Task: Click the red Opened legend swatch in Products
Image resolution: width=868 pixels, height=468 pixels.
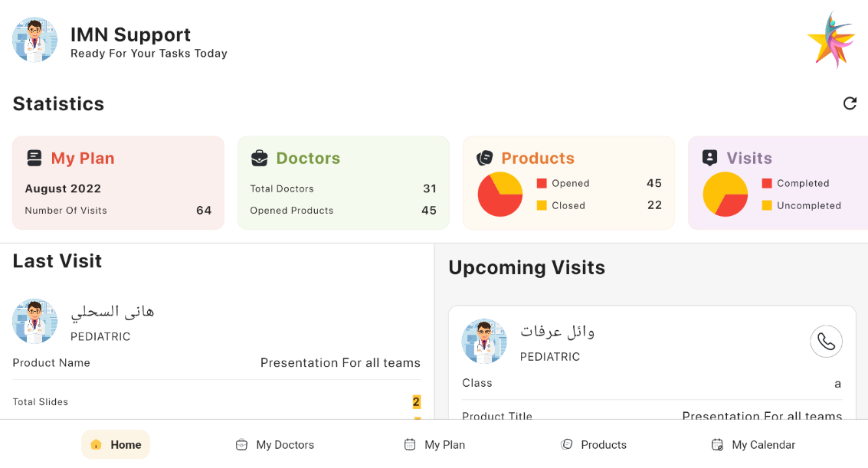Action: [542, 184]
